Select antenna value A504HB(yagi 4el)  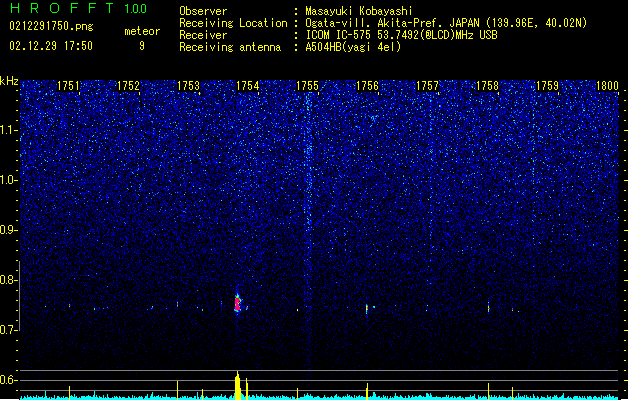click(x=353, y=47)
